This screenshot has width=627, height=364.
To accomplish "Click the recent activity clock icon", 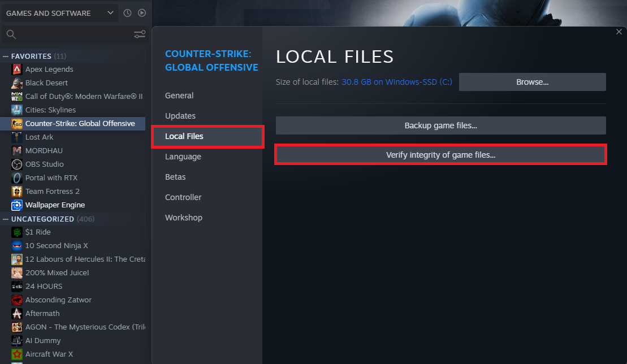I will (x=127, y=13).
